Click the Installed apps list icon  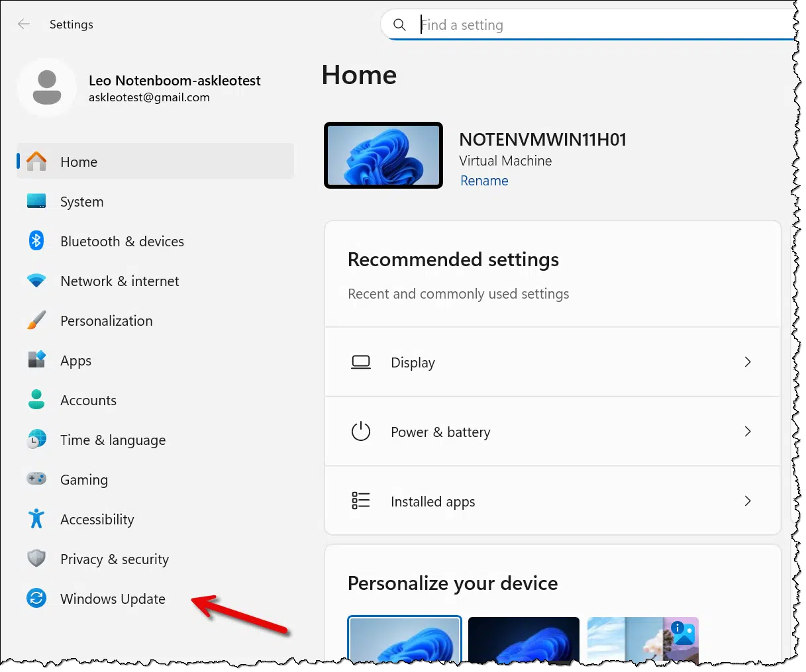click(361, 501)
